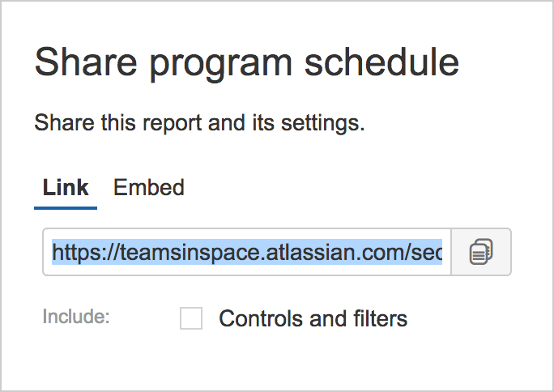Copy the share link with clipboard icon
554x392 pixels.
(481, 252)
